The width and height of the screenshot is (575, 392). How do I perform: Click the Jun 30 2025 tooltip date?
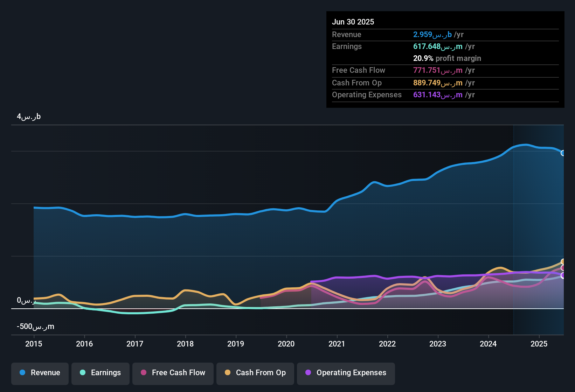(353, 22)
